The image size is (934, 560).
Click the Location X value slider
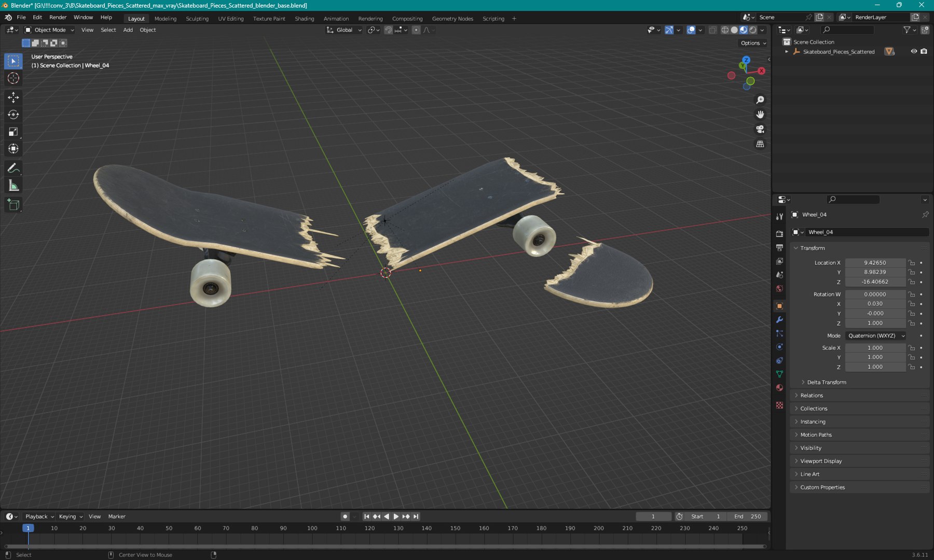point(875,263)
